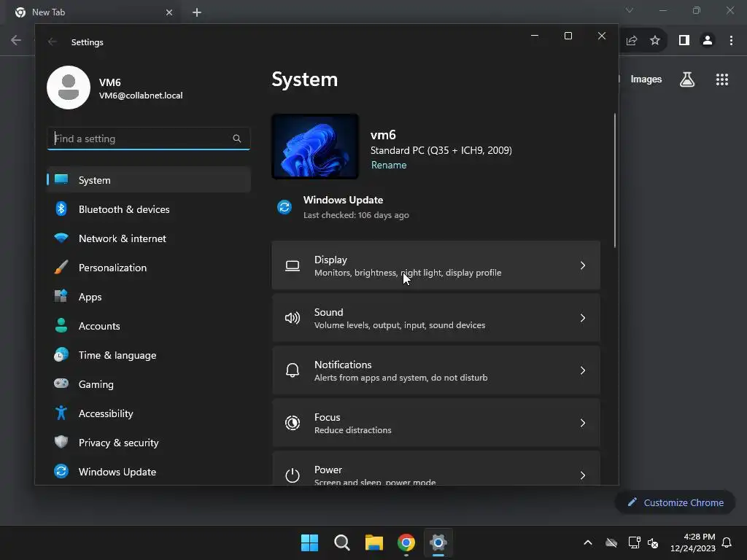This screenshot has width=747, height=560.
Task: Click the Images link in Chrome
Action: [x=646, y=79]
